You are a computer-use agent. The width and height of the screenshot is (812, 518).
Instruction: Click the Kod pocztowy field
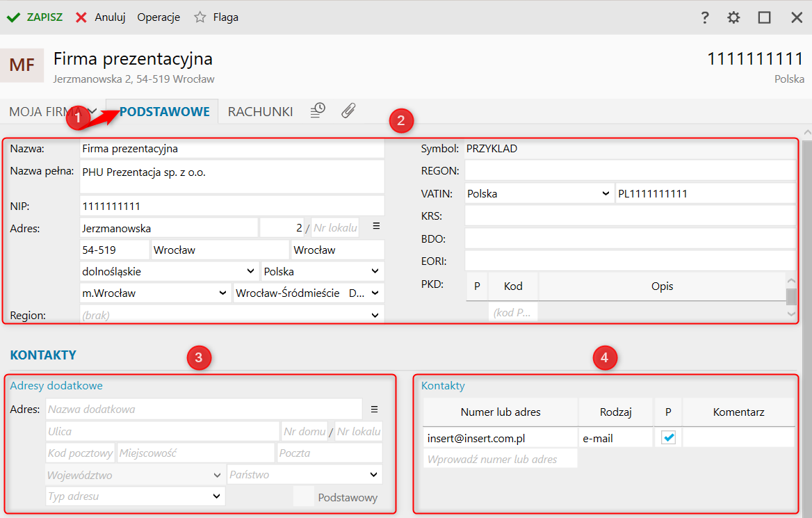[80, 453]
